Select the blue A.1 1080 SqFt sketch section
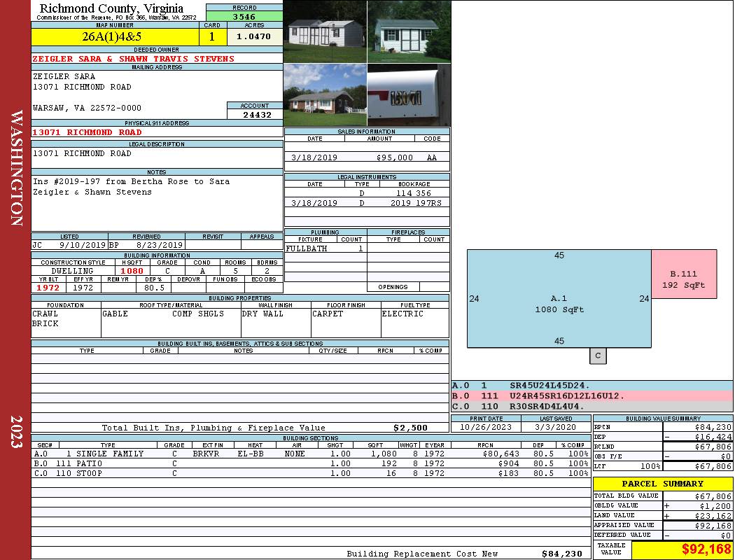735x560 pixels. click(559, 298)
